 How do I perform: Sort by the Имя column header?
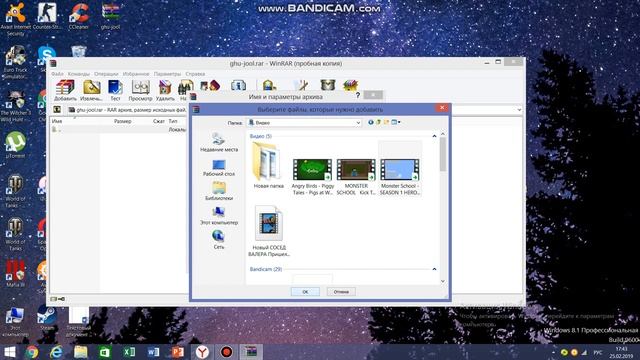tap(57, 121)
